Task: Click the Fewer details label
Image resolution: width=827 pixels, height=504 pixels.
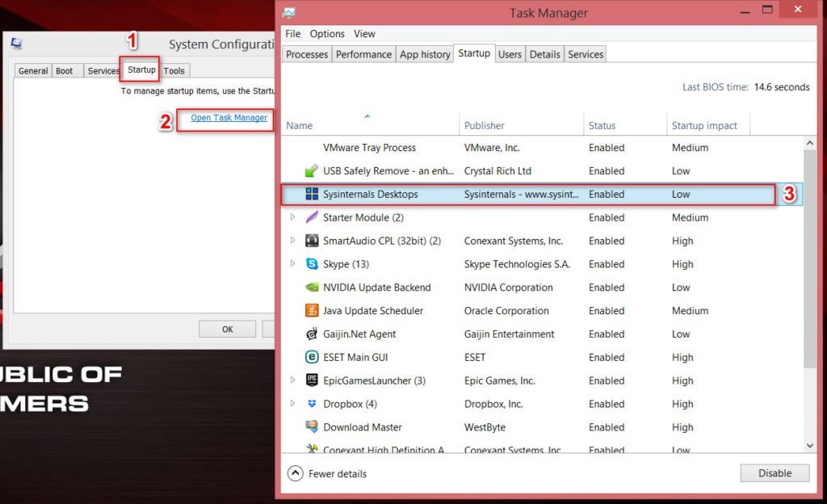Action: 338,474
